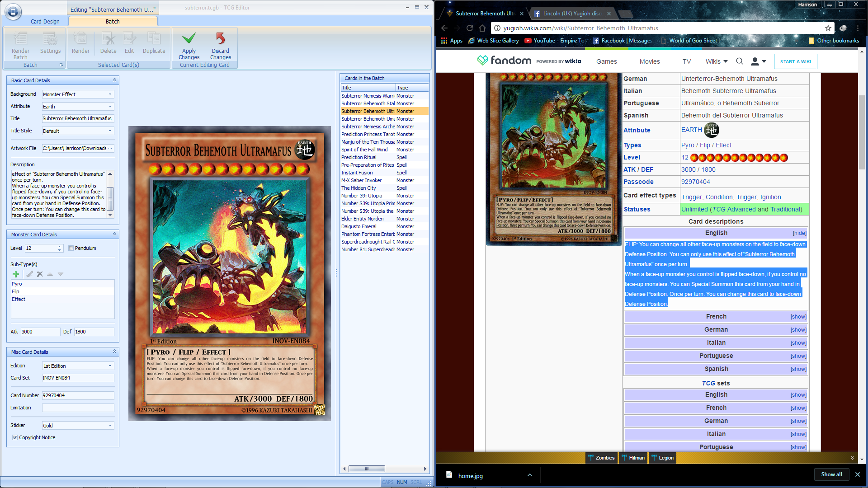Open the Attribute dropdown showing Earth
Screen dimensions: 868x488
point(110,107)
